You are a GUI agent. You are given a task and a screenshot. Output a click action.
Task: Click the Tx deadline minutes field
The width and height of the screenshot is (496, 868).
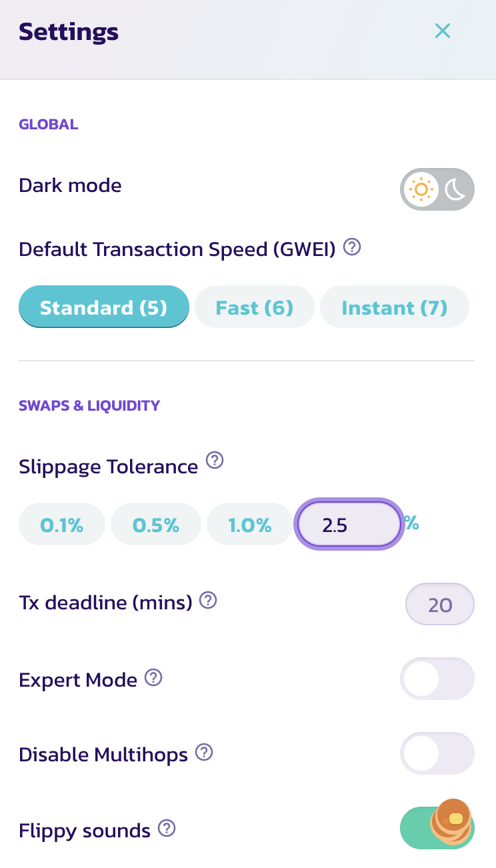pos(440,605)
